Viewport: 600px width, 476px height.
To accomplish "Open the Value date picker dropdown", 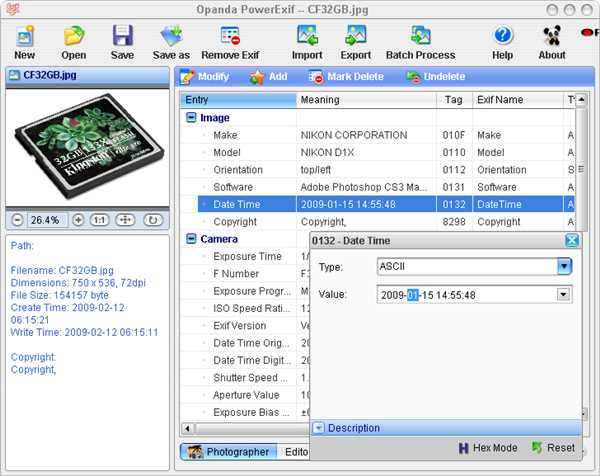I will [x=564, y=294].
